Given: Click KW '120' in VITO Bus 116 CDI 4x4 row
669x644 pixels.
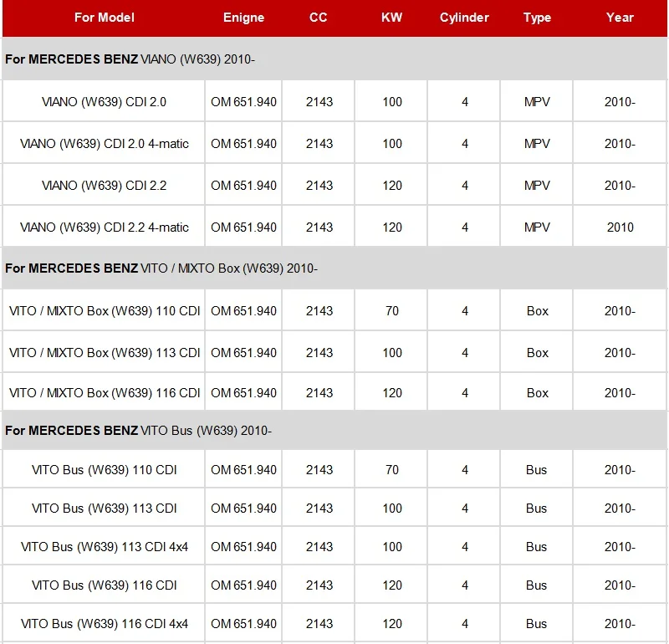Looking at the screenshot, I should coord(392,624).
